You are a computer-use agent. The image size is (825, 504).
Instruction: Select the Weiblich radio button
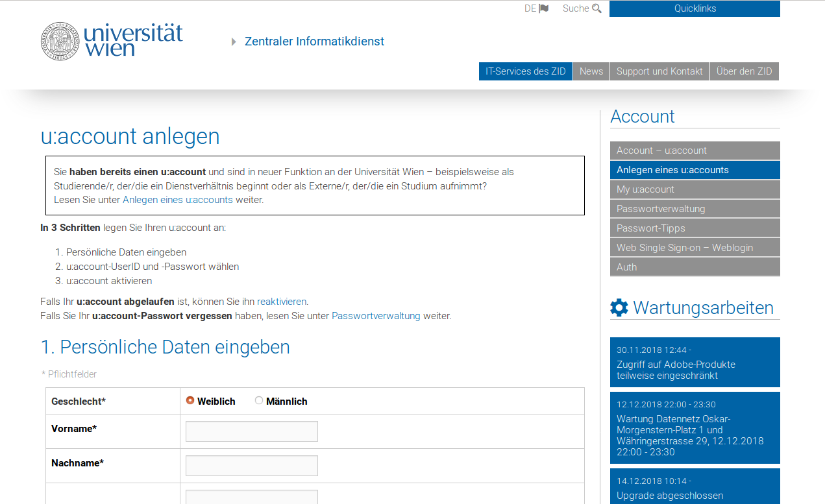pos(190,400)
